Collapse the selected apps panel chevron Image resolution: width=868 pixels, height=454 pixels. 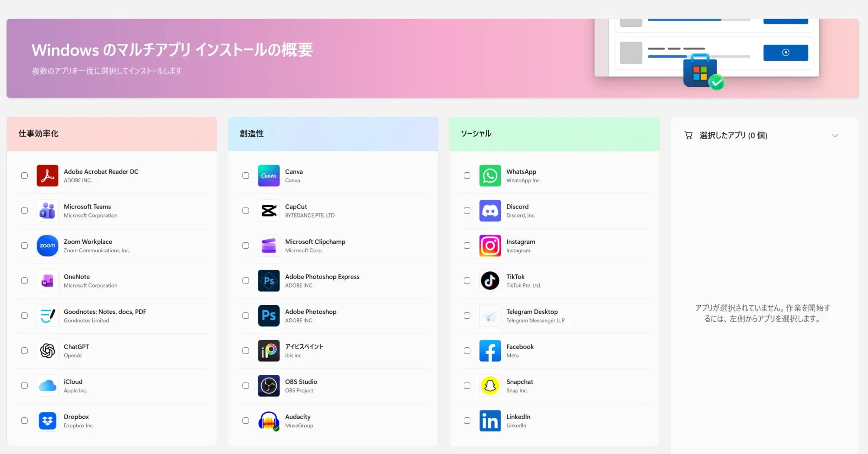(835, 136)
